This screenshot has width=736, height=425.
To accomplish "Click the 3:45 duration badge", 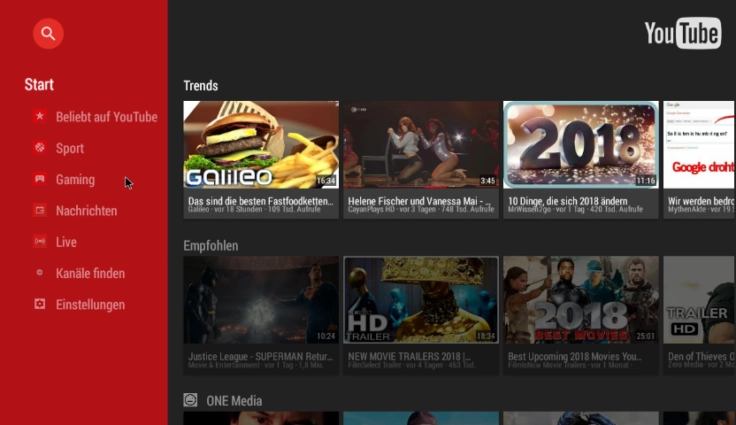I will 488,180.
